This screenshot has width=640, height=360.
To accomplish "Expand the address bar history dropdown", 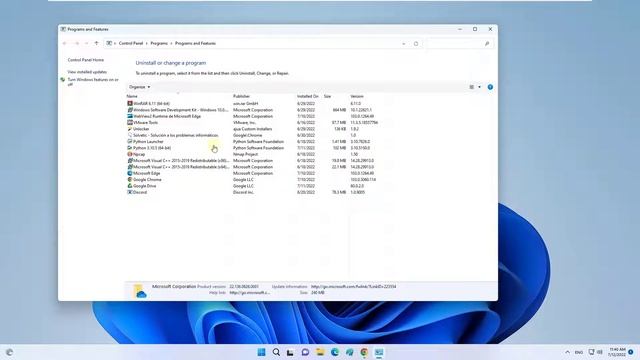I will (404, 44).
